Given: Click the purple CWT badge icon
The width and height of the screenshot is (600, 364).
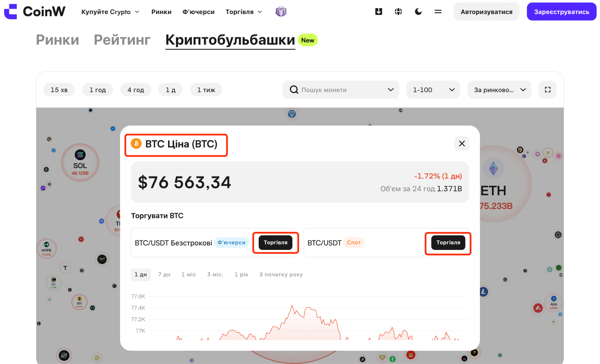Looking at the screenshot, I should (281, 12).
